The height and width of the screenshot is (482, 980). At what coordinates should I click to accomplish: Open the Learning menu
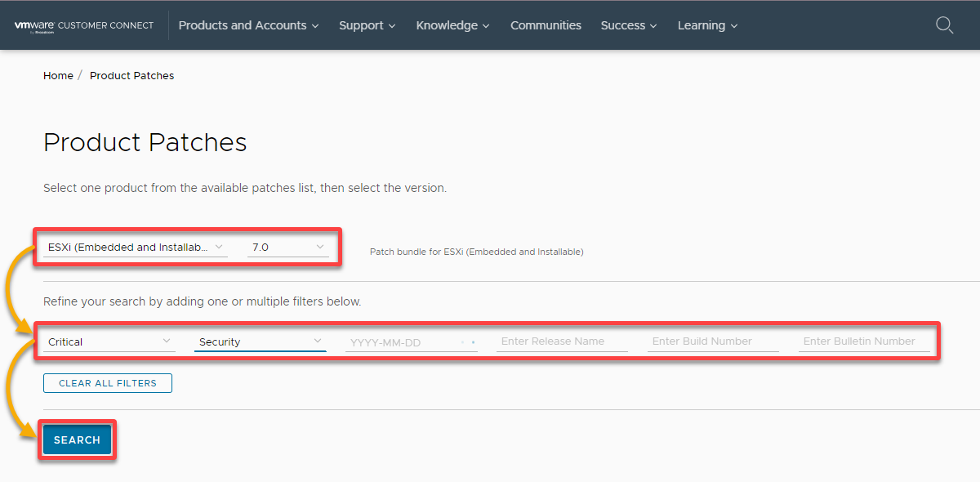point(707,25)
